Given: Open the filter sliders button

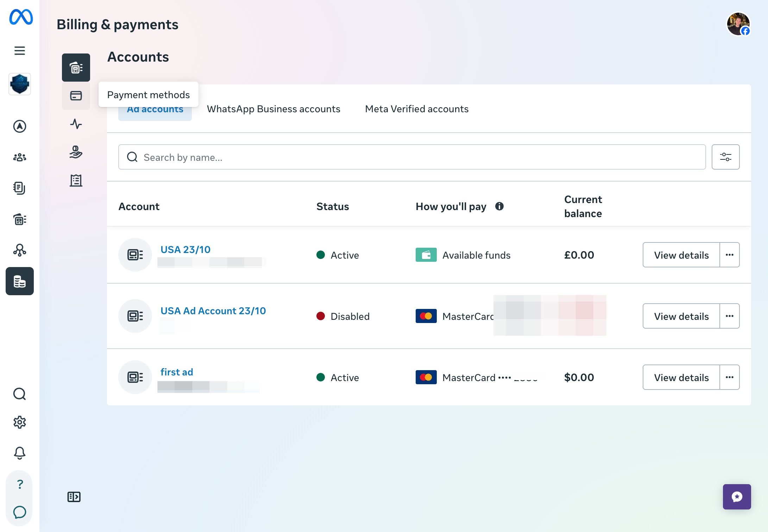Looking at the screenshot, I should point(726,157).
